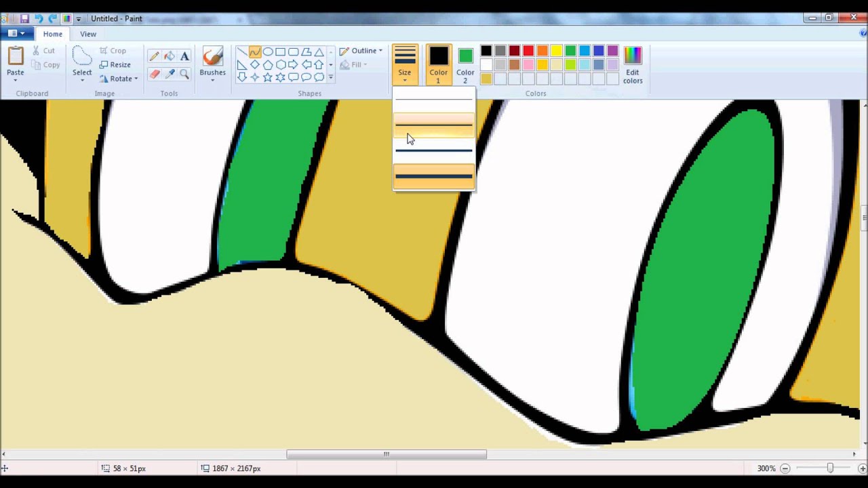Image resolution: width=868 pixels, height=488 pixels.
Task: Choose the Five-point star shape
Action: click(268, 77)
